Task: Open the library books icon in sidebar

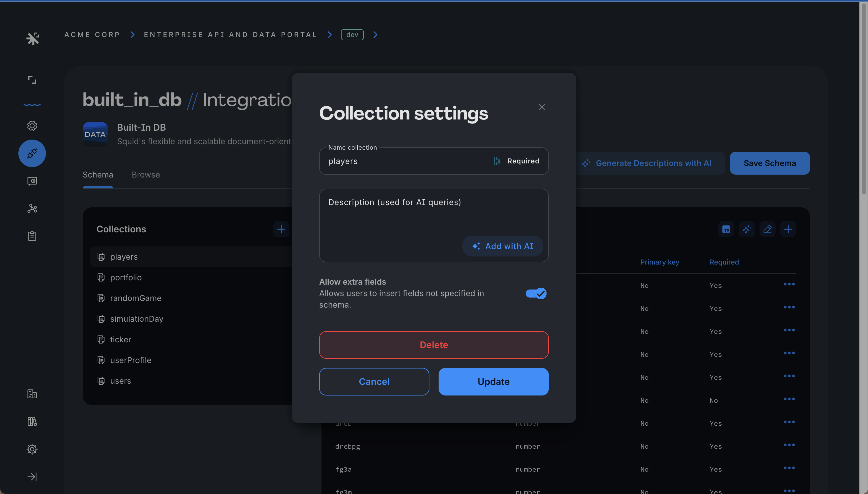Action: point(32,421)
